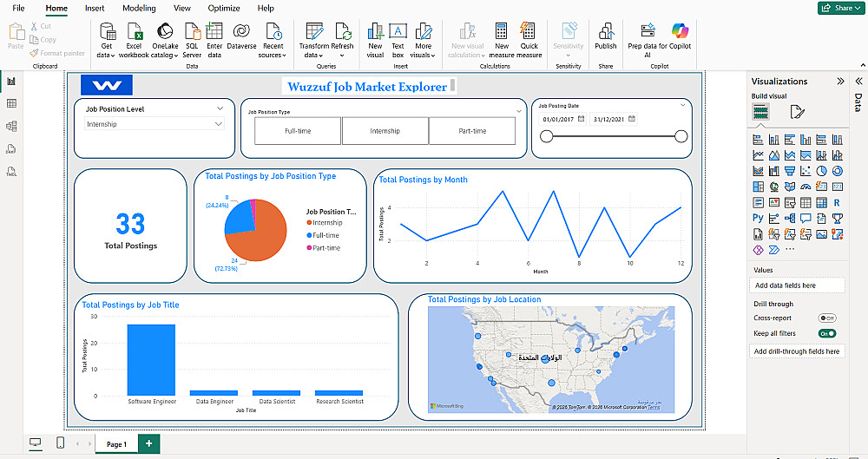Toggle Cross-report drill through switch
This screenshot has width=868, height=459.
click(x=827, y=318)
